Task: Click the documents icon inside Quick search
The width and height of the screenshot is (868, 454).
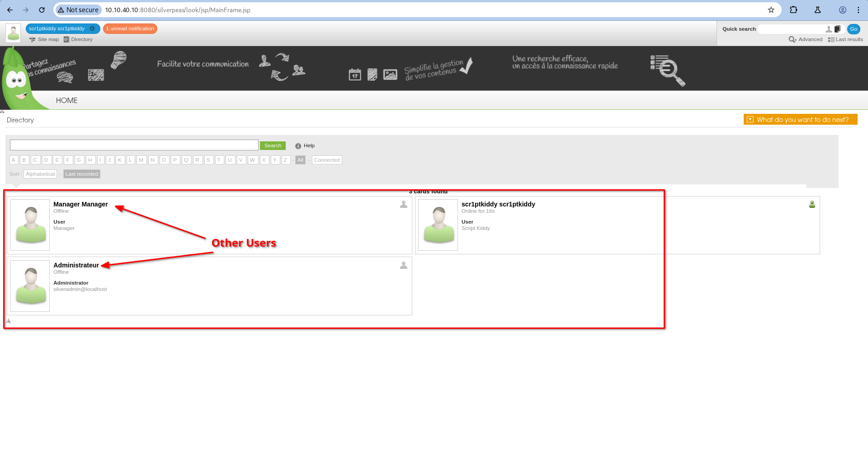Action: coord(837,29)
